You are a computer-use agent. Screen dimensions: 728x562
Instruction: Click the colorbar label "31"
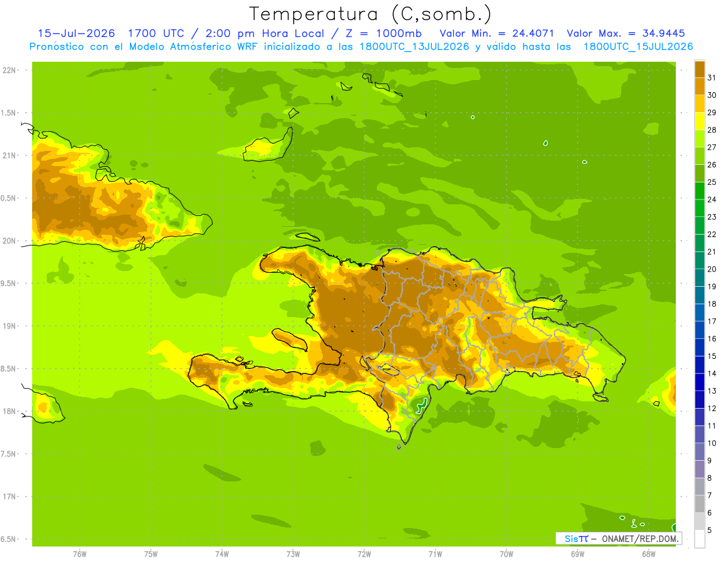coord(713,78)
